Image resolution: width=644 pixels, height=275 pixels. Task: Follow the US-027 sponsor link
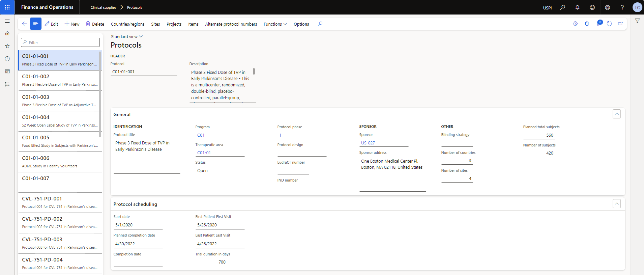click(x=368, y=143)
